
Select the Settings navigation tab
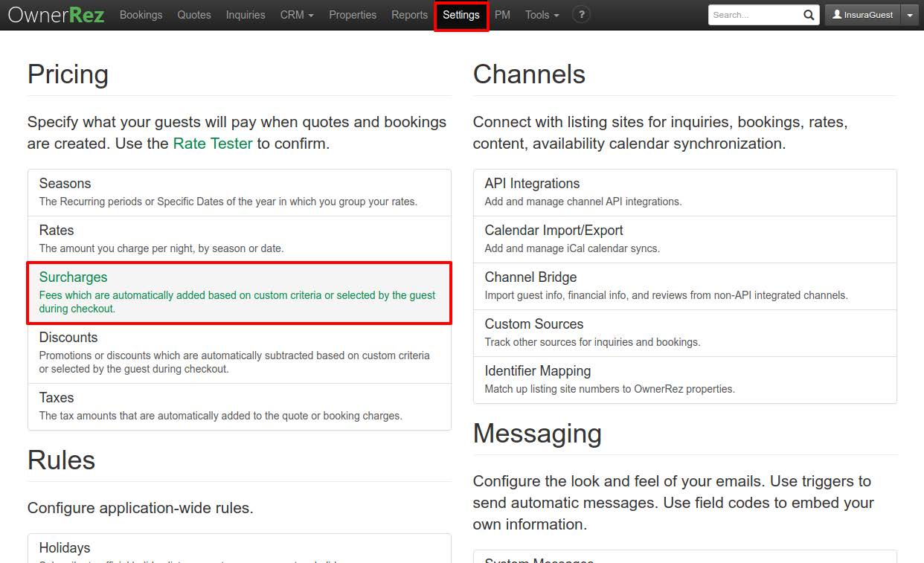tap(461, 15)
